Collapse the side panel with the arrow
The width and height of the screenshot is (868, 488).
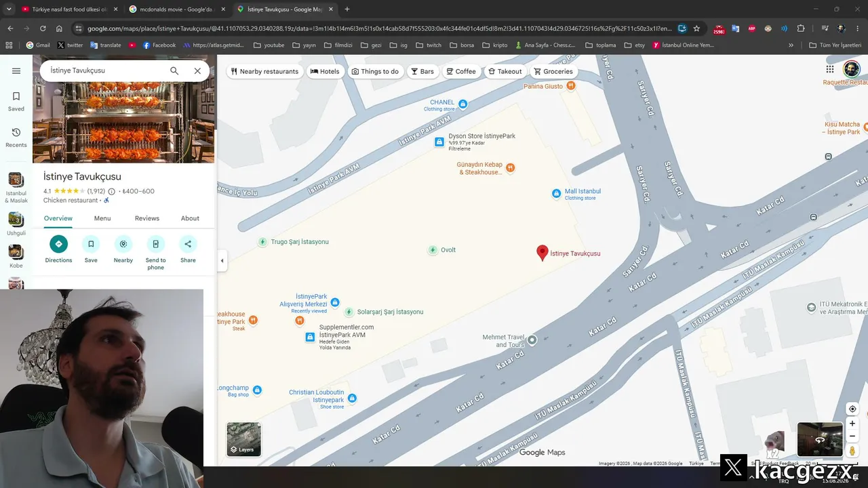222,261
